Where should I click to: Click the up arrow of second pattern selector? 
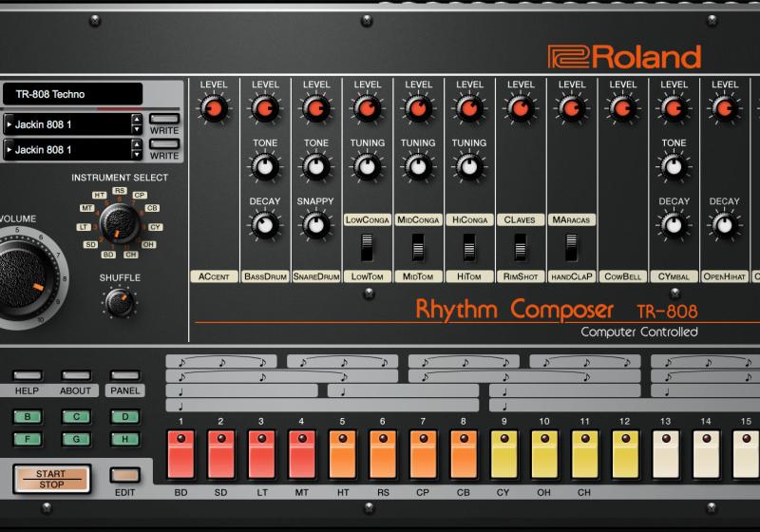(x=137, y=144)
